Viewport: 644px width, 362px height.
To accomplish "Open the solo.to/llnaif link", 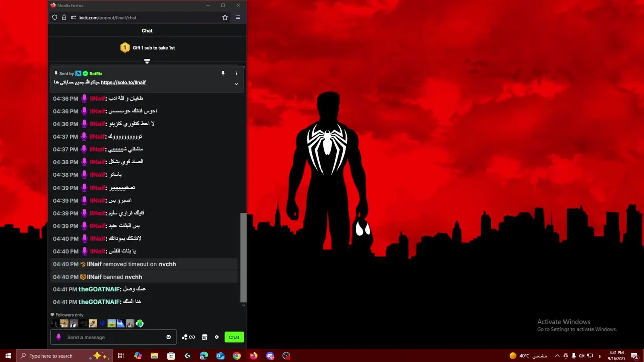I will pyautogui.click(x=123, y=82).
